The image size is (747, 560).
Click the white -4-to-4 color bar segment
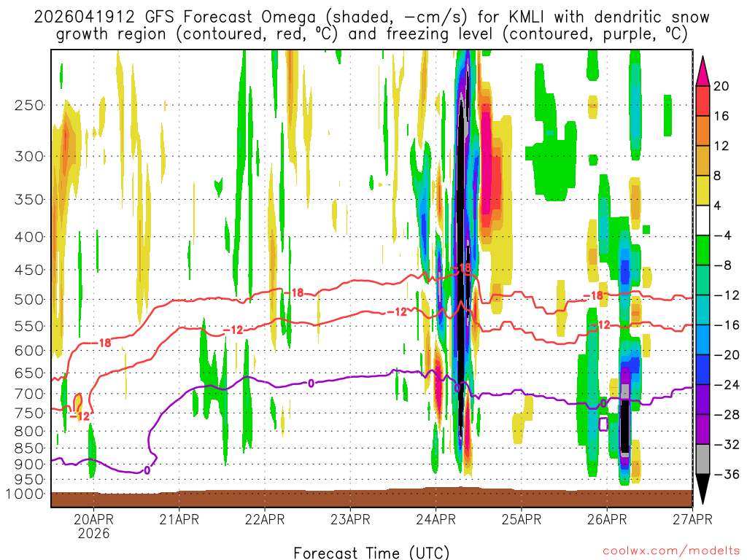point(703,220)
